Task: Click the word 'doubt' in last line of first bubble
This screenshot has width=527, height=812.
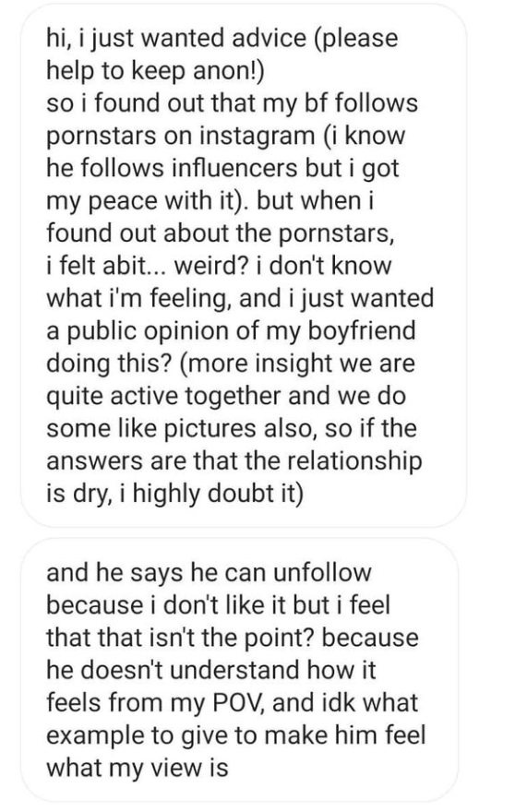Action: point(241,494)
